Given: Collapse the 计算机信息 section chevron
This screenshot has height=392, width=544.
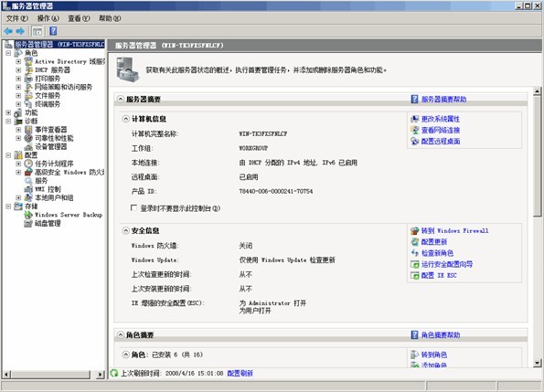Looking at the screenshot, I should point(125,119).
